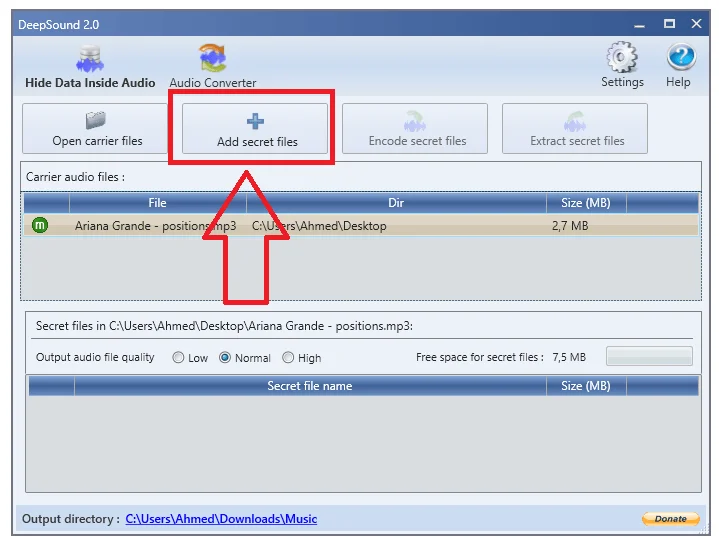The width and height of the screenshot is (719, 538).
Task: Open output directory path link
Action: point(221,519)
